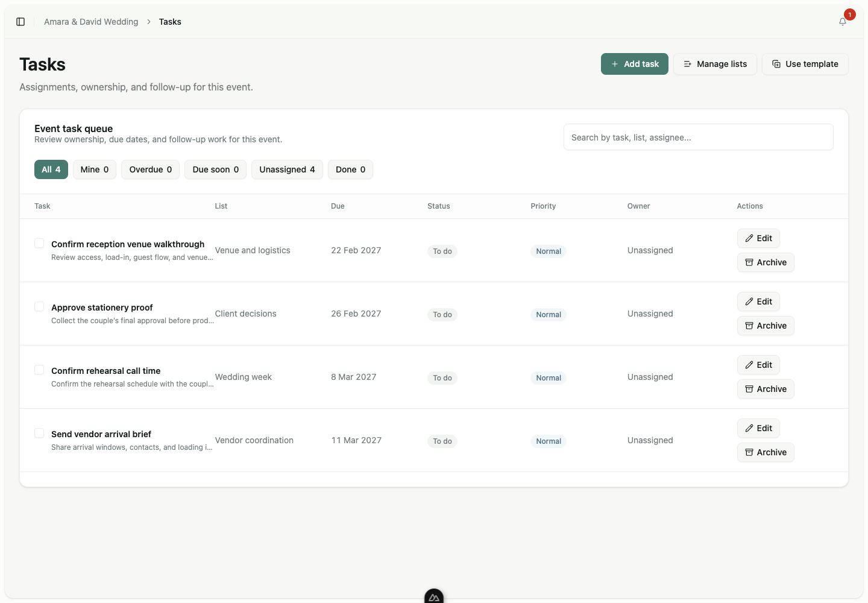The height and width of the screenshot is (603, 868).
Task: Click the Venue and logistics list cell
Action: 253,250
